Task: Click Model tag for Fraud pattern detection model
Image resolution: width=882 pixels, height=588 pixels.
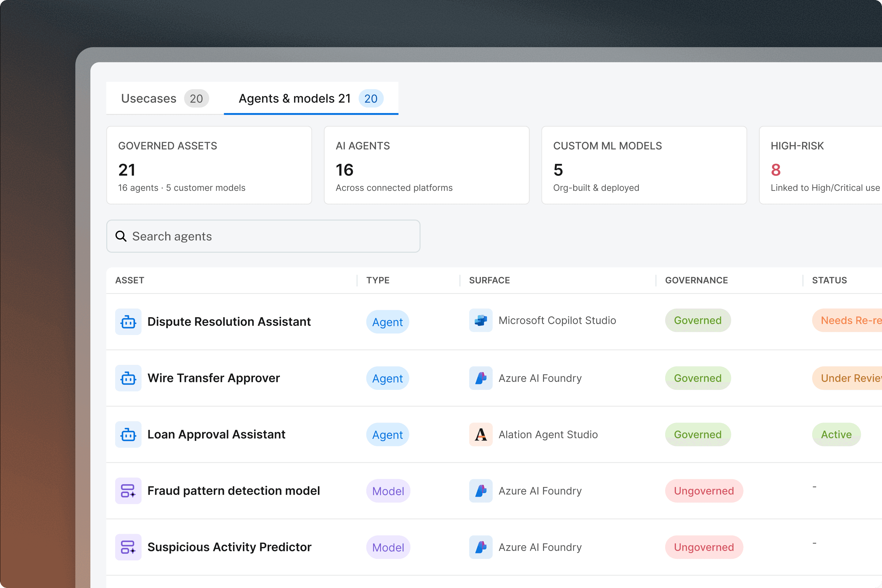Action: pos(388,491)
